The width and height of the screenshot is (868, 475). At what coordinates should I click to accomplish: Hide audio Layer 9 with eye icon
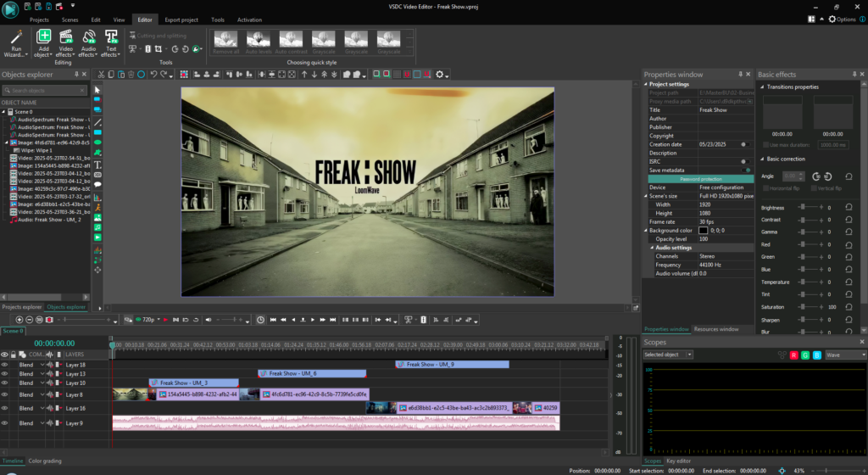coord(4,423)
